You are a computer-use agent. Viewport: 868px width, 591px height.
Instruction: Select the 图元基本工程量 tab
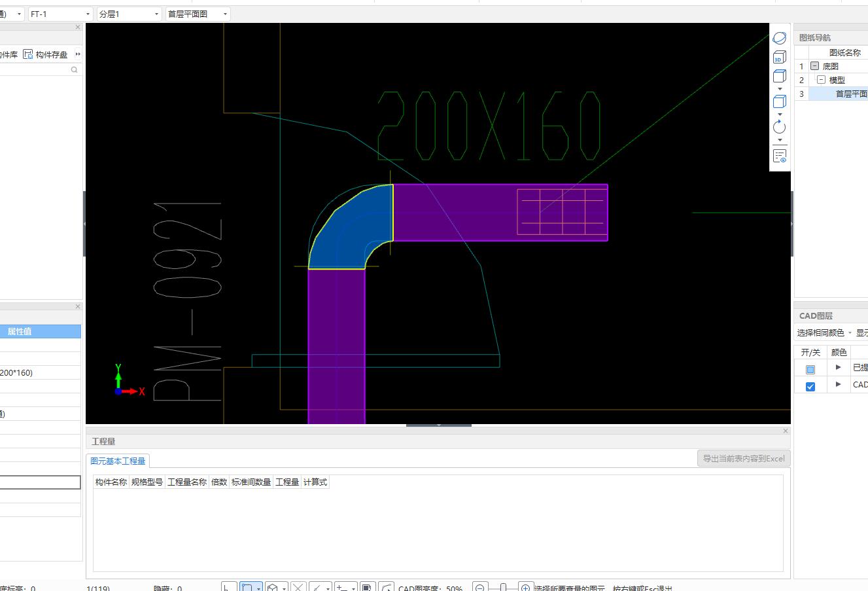pyautogui.click(x=118, y=461)
